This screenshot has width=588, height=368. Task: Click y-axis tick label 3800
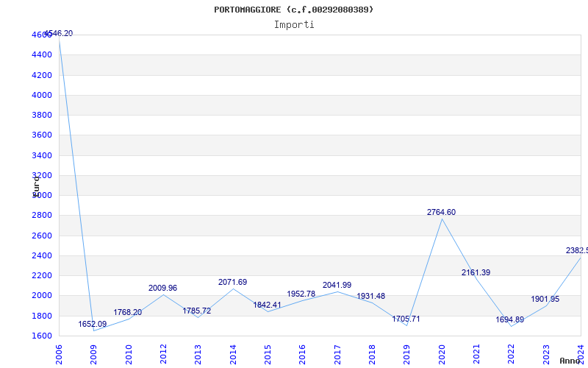(x=42, y=115)
